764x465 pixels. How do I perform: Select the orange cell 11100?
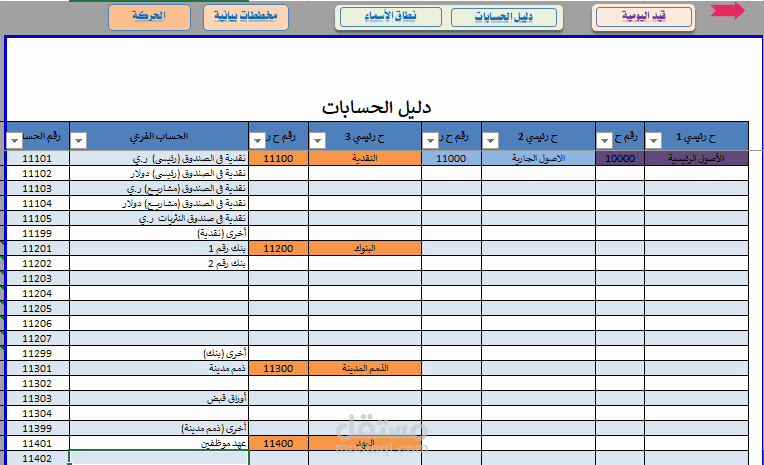(x=278, y=158)
